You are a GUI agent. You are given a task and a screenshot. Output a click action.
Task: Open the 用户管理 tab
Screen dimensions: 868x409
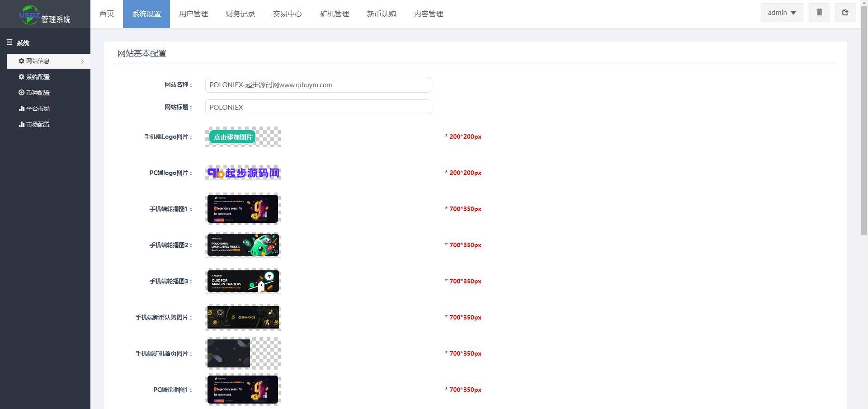[x=193, y=14]
